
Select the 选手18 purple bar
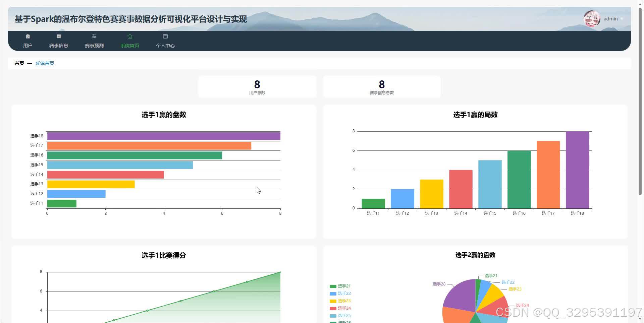164,136
